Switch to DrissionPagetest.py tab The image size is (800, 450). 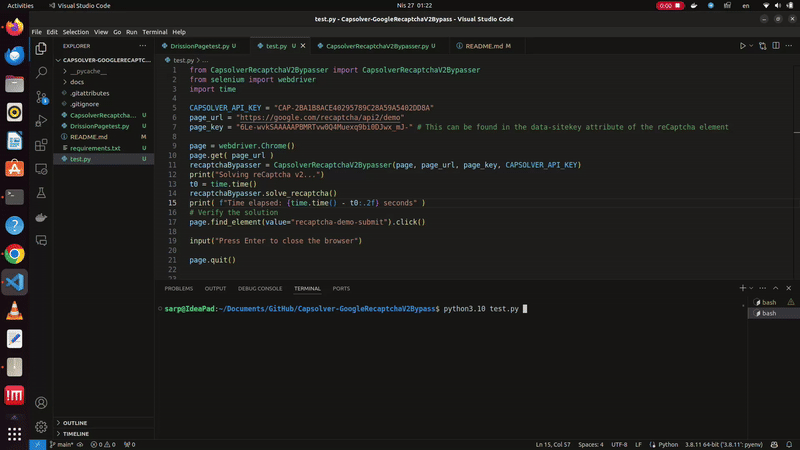coord(199,46)
